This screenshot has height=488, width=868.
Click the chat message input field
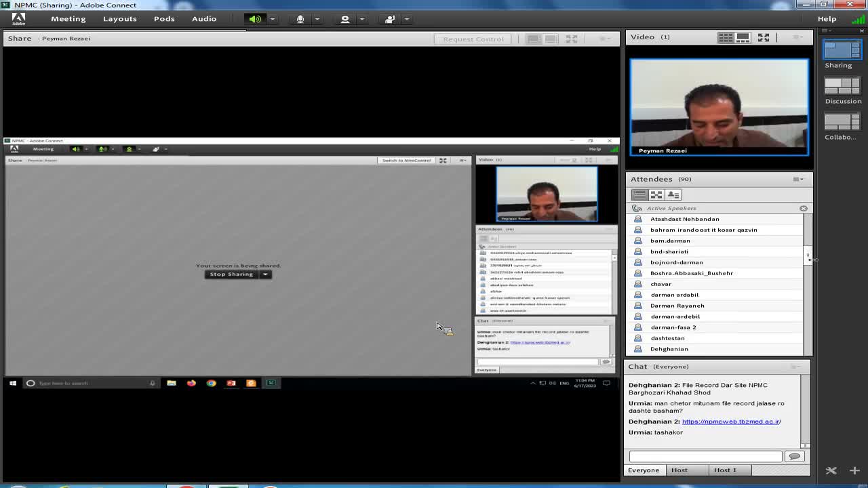click(705, 456)
